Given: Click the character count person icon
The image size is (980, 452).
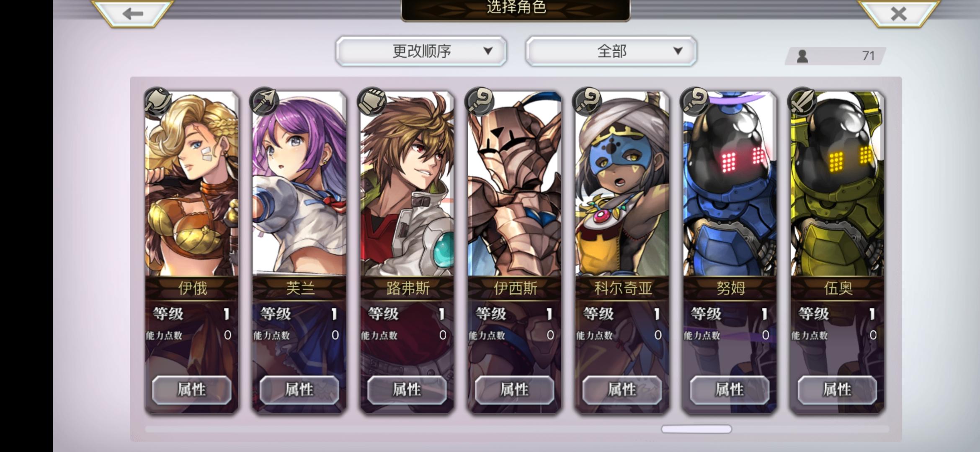Looking at the screenshot, I should point(802,56).
